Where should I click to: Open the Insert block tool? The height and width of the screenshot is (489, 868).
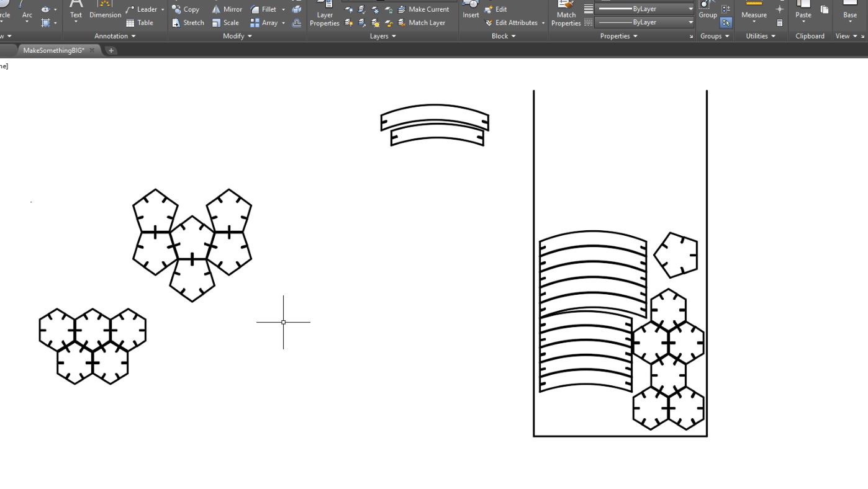coord(471,9)
